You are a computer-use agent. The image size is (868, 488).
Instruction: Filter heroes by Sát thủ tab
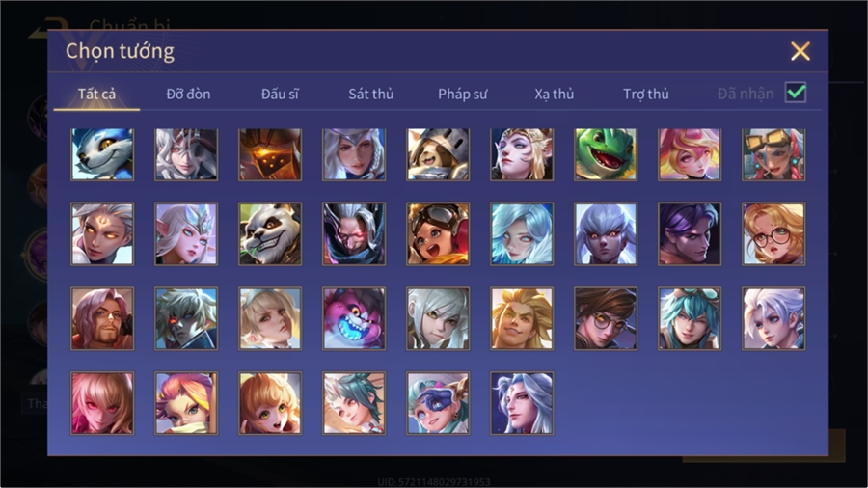coord(371,95)
